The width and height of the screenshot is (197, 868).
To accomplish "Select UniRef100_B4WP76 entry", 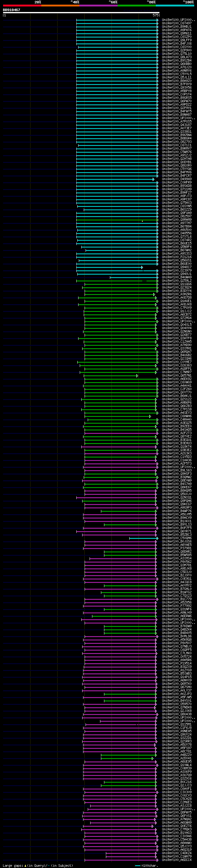I will tap(177, 511).
